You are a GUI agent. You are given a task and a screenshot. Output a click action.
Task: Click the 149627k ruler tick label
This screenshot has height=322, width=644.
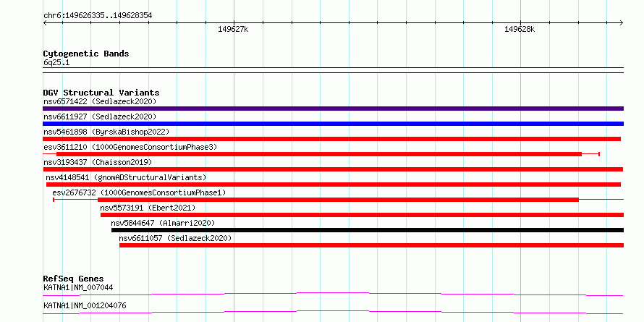[x=233, y=29]
